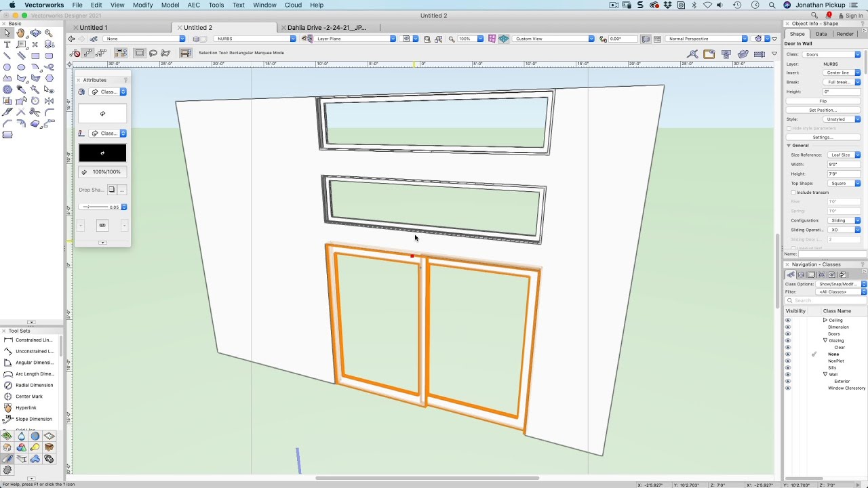868x488 pixels.
Task: Select the Eyedropper tool
Action: coord(21,89)
